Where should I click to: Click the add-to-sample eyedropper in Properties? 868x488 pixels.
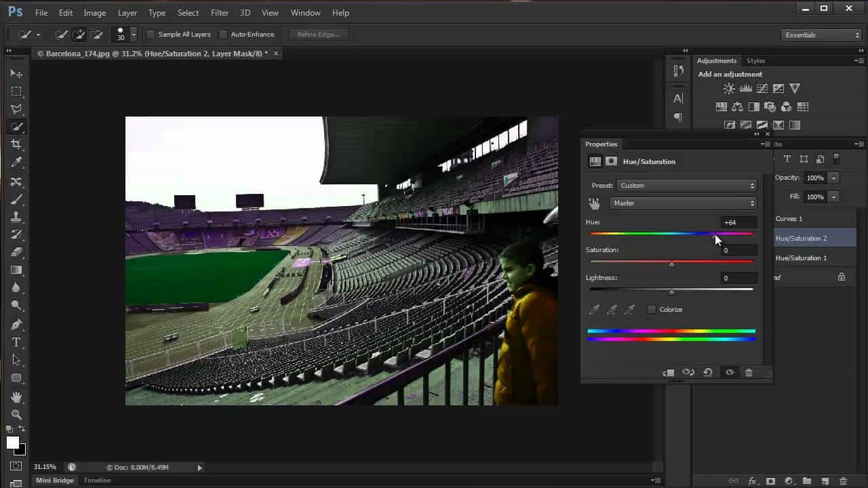pyautogui.click(x=612, y=310)
